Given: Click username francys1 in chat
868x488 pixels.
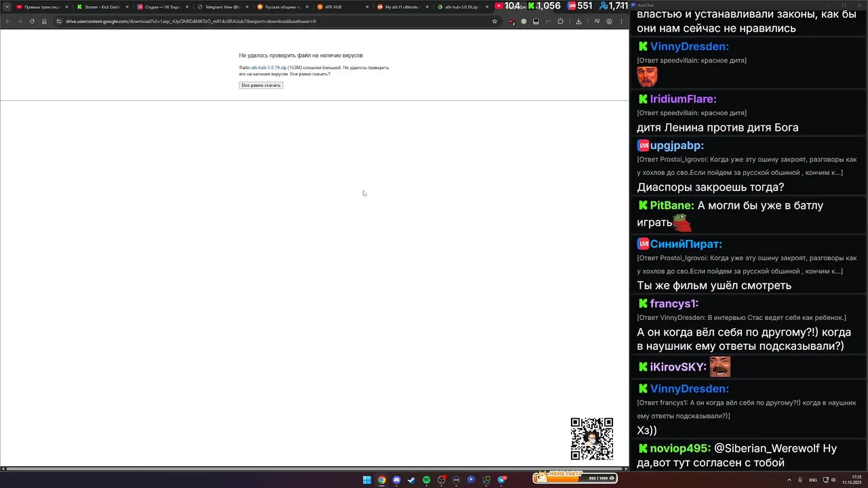Looking at the screenshot, I should pyautogui.click(x=674, y=304).
